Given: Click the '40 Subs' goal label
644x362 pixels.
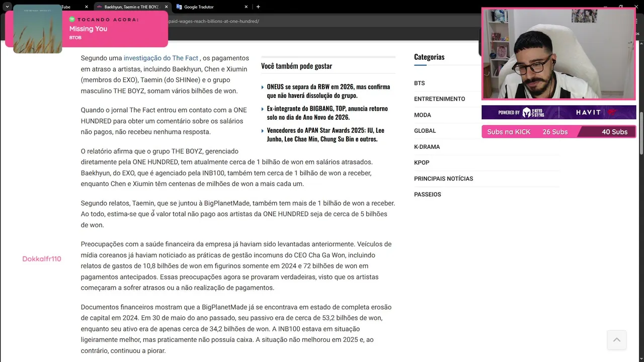Looking at the screenshot, I should click(614, 132).
